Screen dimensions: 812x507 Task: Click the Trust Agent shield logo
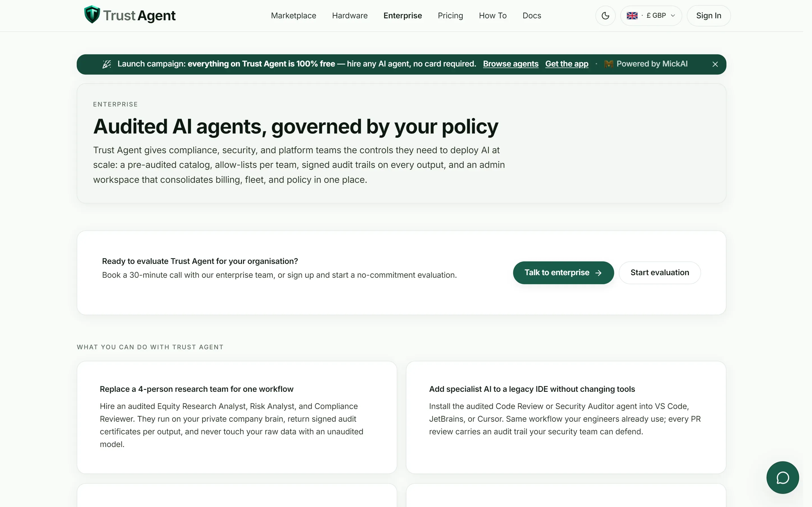92,15
